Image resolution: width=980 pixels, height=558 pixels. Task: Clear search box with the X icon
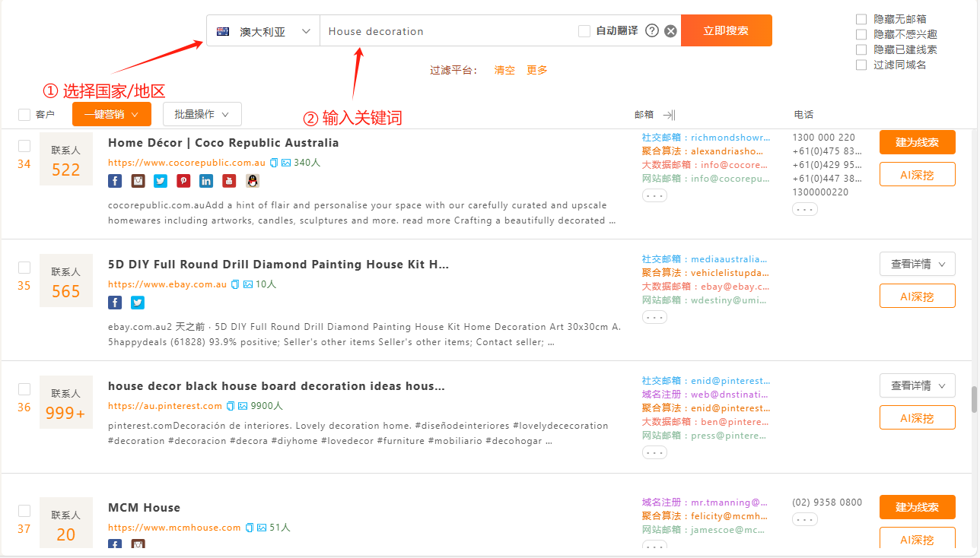coord(670,31)
